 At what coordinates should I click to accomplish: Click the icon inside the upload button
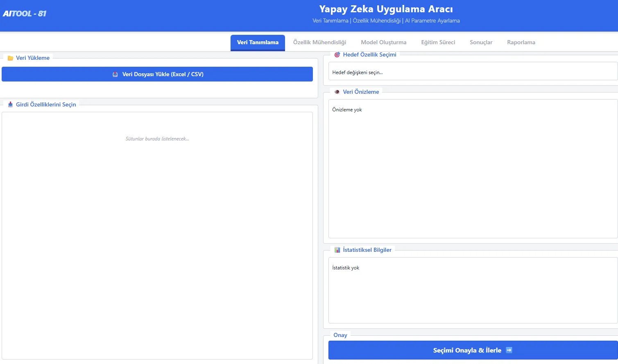tap(115, 75)
